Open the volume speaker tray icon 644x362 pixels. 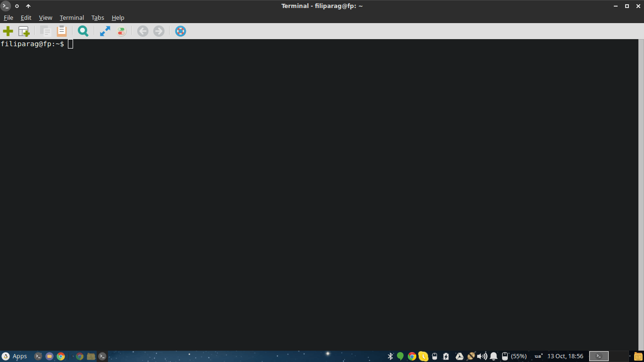point(482,356)
